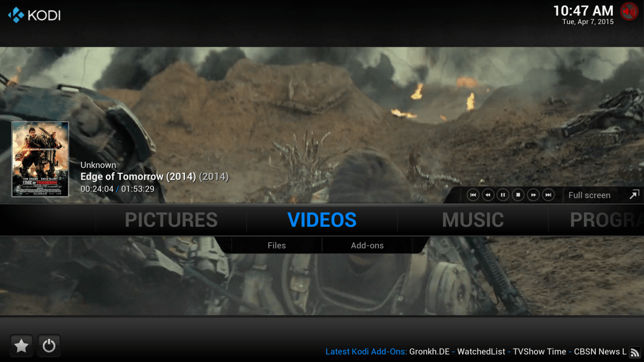Go to the Programs menu item
Viewport: 644px width, 362px height.
[x=605, y=220]
